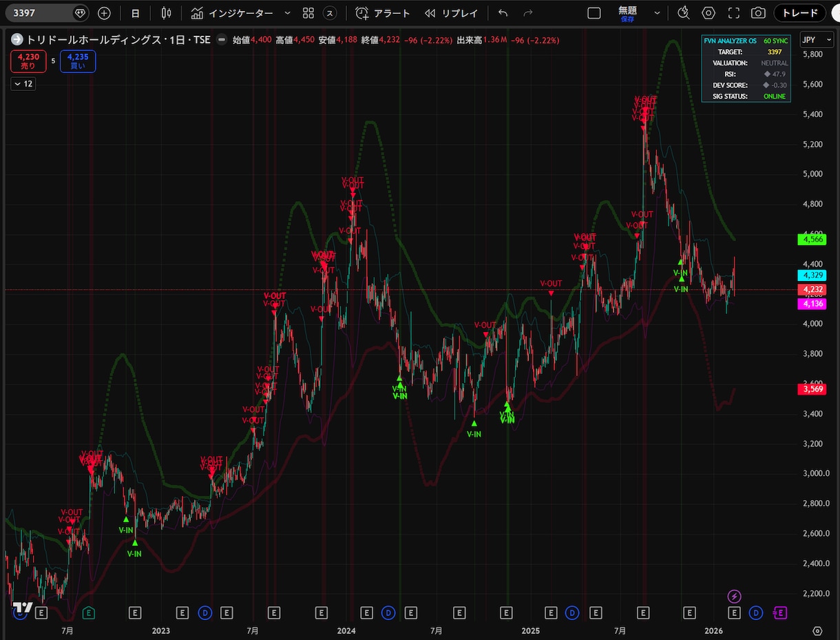Click the purple lightning event marker

coord(735,596)
